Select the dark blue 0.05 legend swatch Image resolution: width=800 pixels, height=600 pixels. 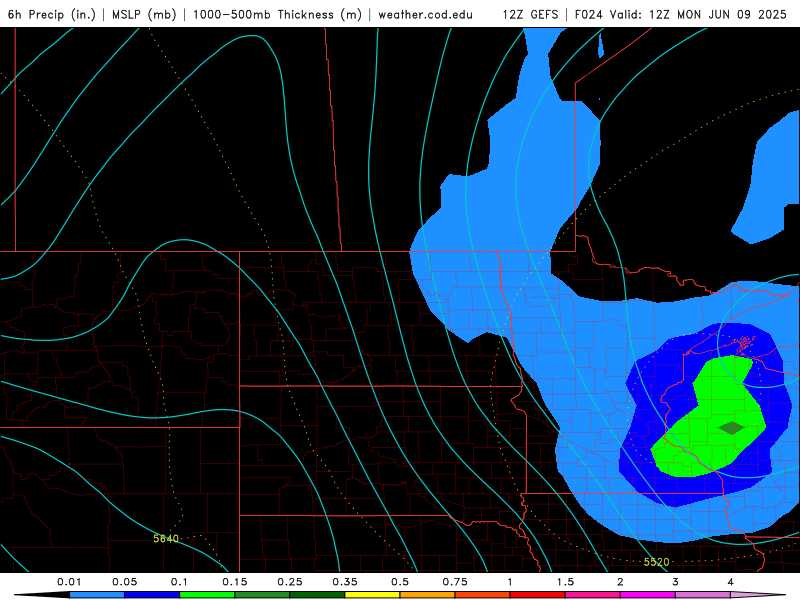click(152, 595)
